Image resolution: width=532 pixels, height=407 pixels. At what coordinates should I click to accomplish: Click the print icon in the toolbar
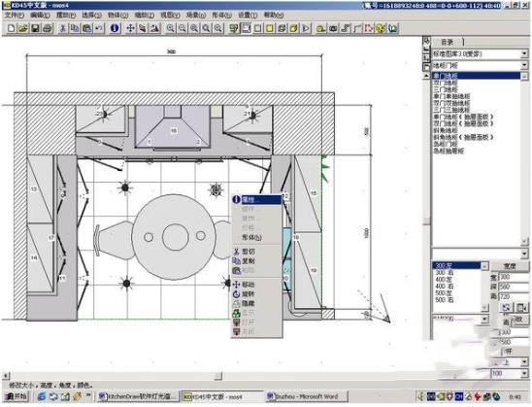[48, 28]
